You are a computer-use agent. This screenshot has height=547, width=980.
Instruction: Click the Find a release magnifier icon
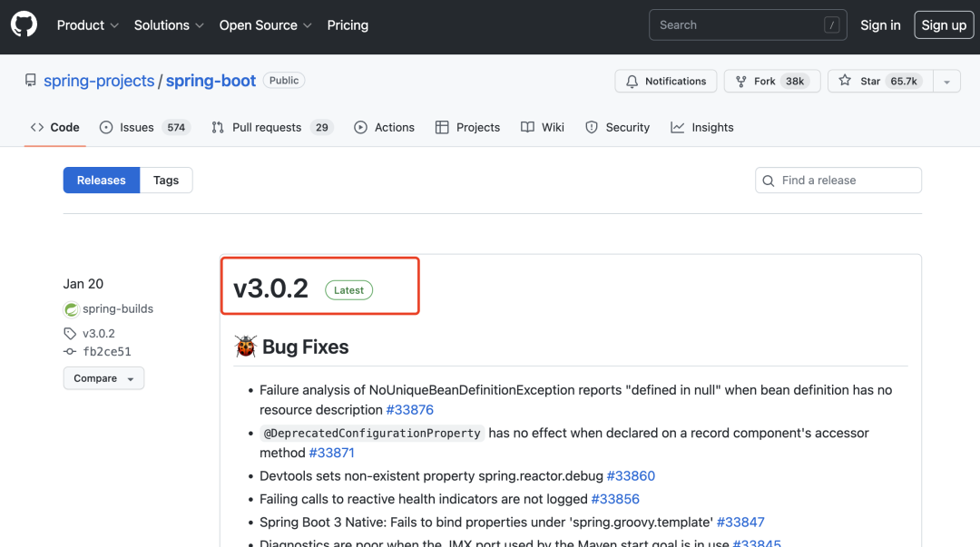[769, 181]
